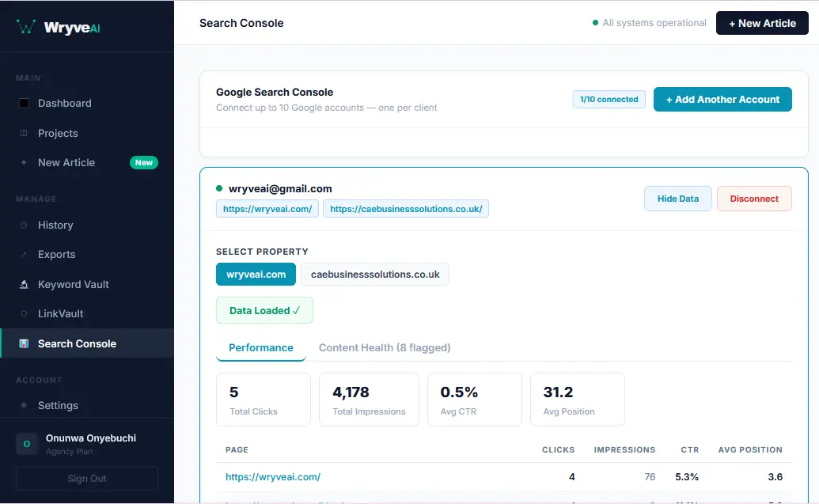
Task: Click the Search Console chart icon
Action: coord(24,343)
